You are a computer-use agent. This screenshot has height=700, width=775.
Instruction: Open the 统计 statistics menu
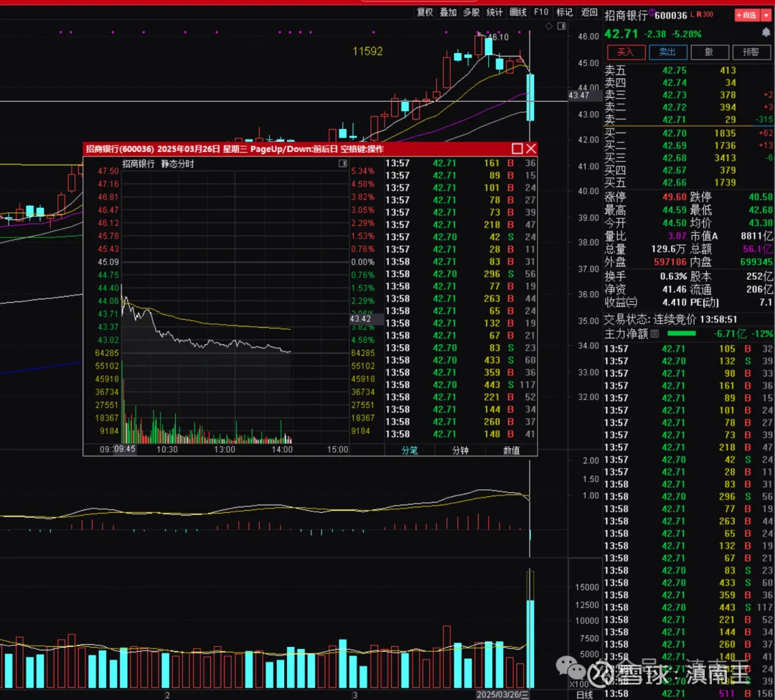[x=494, y=12]
